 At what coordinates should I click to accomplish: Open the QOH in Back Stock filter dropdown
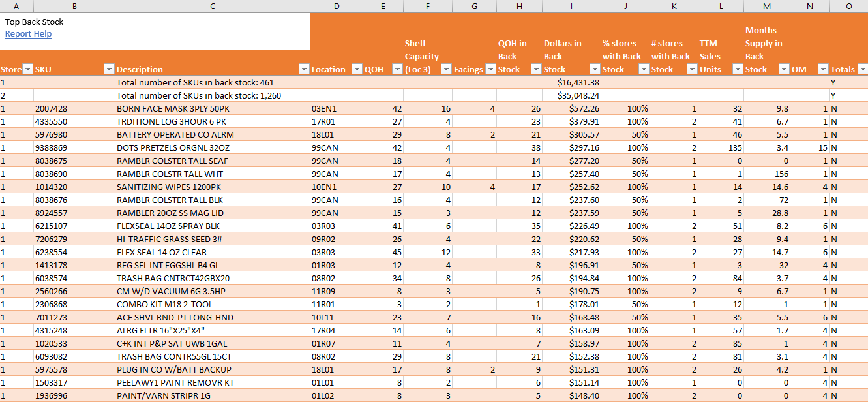click(x=535, y=69)
